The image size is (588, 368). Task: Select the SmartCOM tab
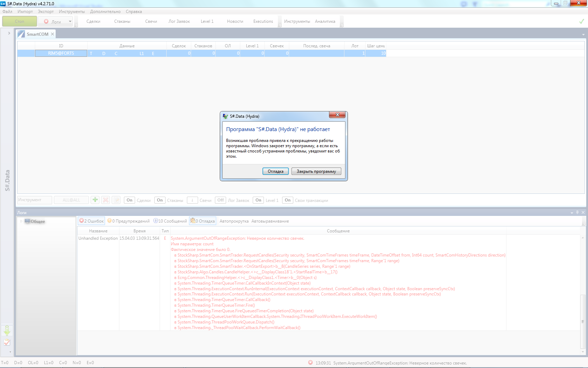click(37, 34)
